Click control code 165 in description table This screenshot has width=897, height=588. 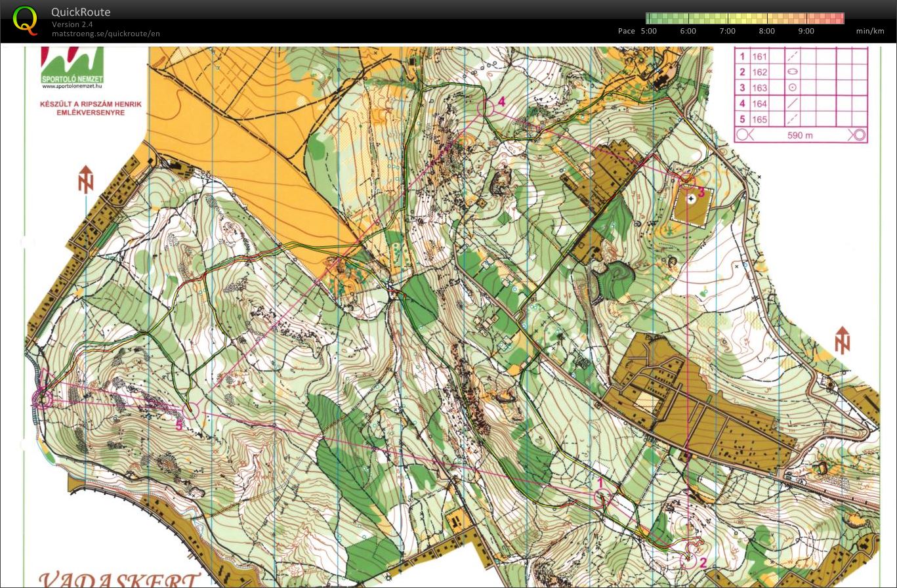pyautogui.click(x=760, y=119)
